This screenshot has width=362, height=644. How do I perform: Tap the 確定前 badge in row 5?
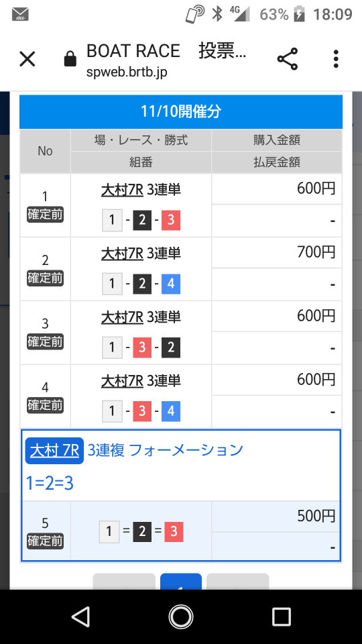point(45,541)
